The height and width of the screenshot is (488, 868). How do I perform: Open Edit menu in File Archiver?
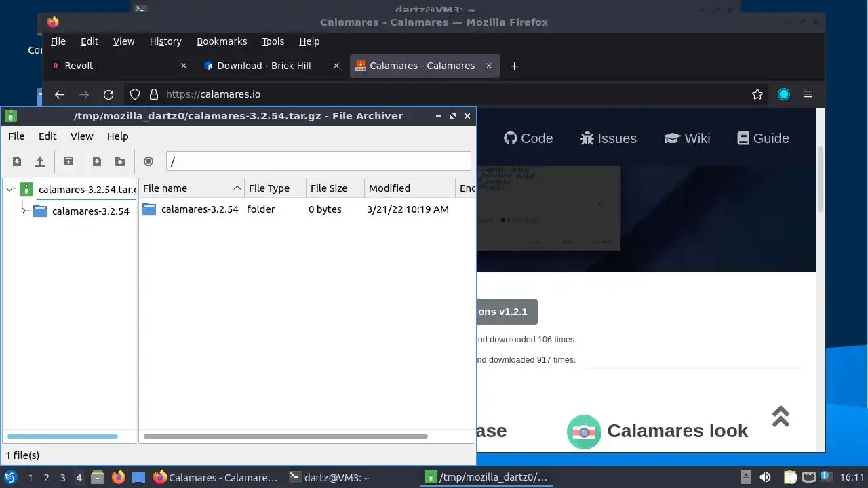click(47, 136)
